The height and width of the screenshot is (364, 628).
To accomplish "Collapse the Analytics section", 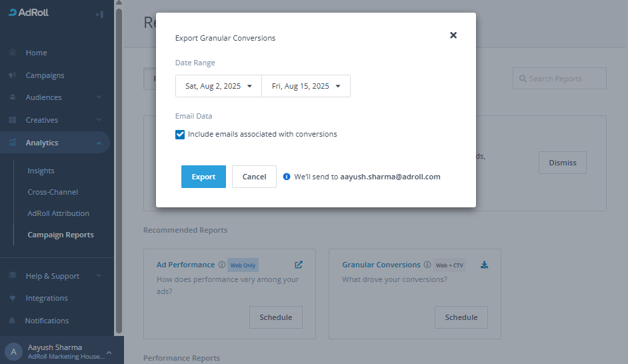I will 99,143.
